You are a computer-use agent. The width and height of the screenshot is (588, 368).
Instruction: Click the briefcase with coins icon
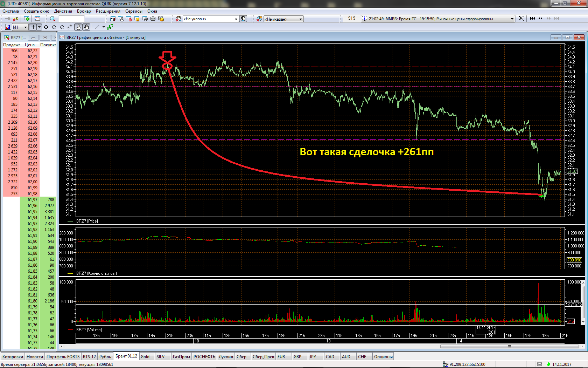161,19
